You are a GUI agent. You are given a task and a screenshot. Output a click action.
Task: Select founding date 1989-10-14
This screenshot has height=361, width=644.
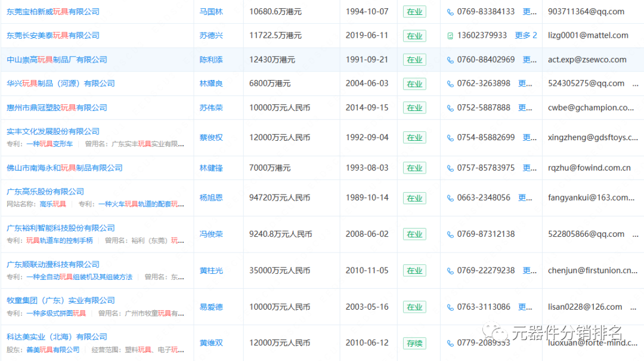coord(367,198)
